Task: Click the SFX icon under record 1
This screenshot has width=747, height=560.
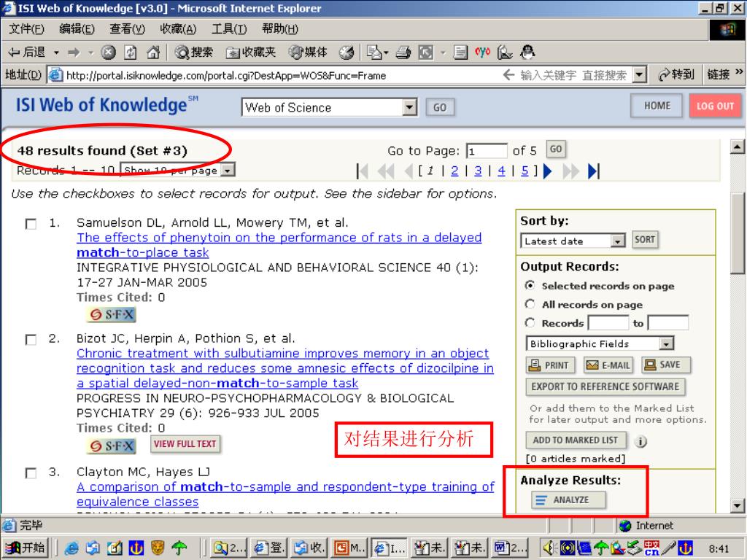Action: click(112, 314)
